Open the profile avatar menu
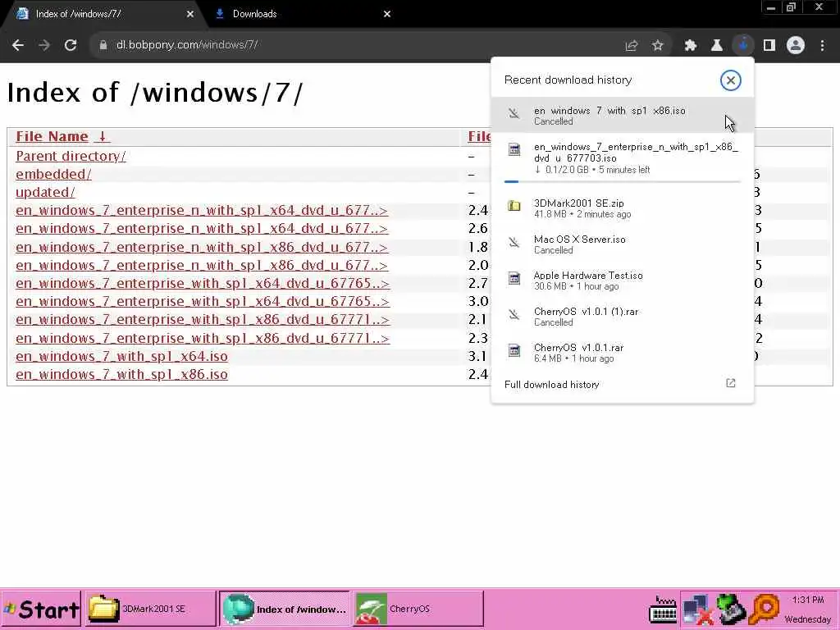Image resolution: width=840 pixels, height=630 pixels. 796,46
